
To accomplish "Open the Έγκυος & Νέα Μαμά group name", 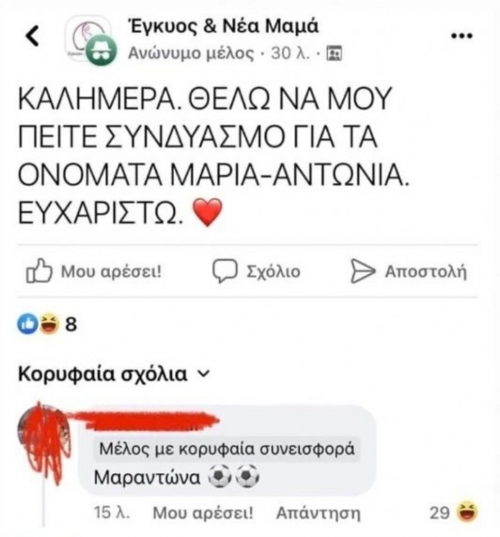I will 223,26.
